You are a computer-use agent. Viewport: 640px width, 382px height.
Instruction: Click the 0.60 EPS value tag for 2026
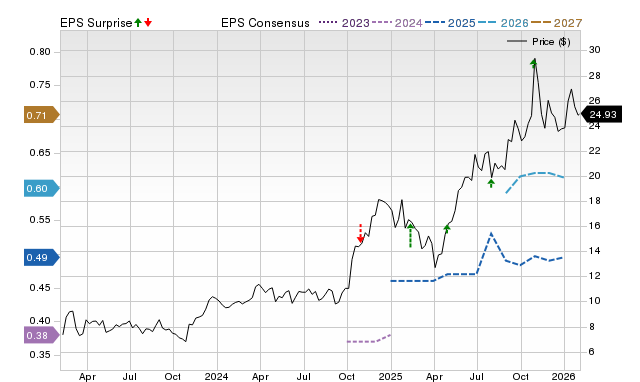tap(41, 188)
